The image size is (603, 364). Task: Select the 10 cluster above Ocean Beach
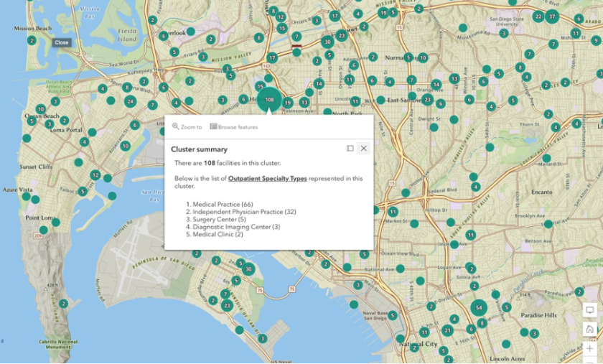pyautogui.click(x=41, y=109)
